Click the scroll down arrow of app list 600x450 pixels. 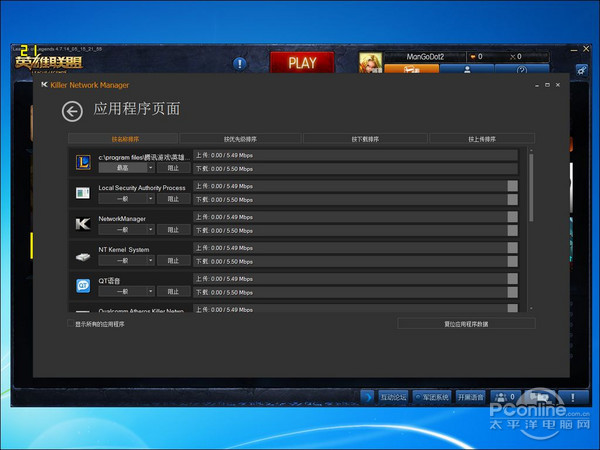pos(531,308)
